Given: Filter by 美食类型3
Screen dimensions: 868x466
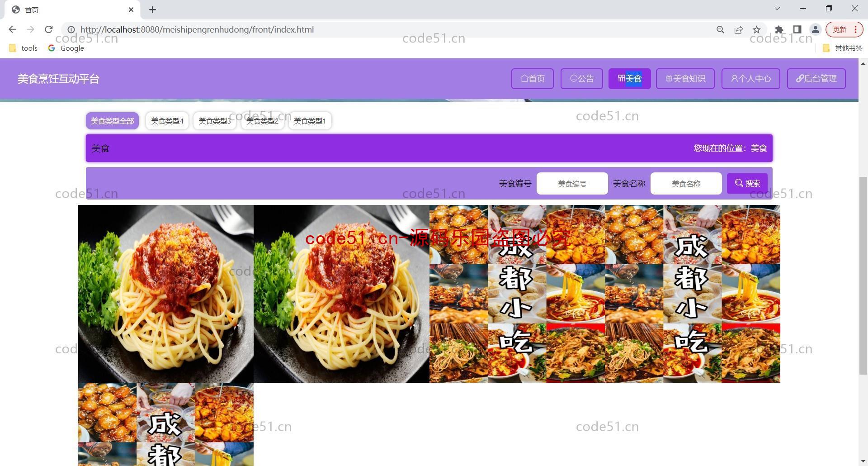Looking at the screenshot, I should click(x=215, y=121).
